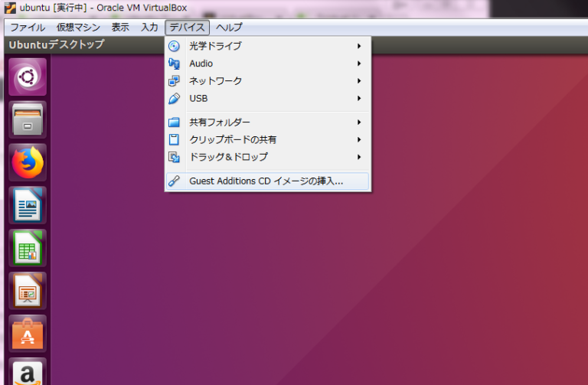
Task: Open Ubuntu dash search from launcher
Action: [x=28, y=77]
